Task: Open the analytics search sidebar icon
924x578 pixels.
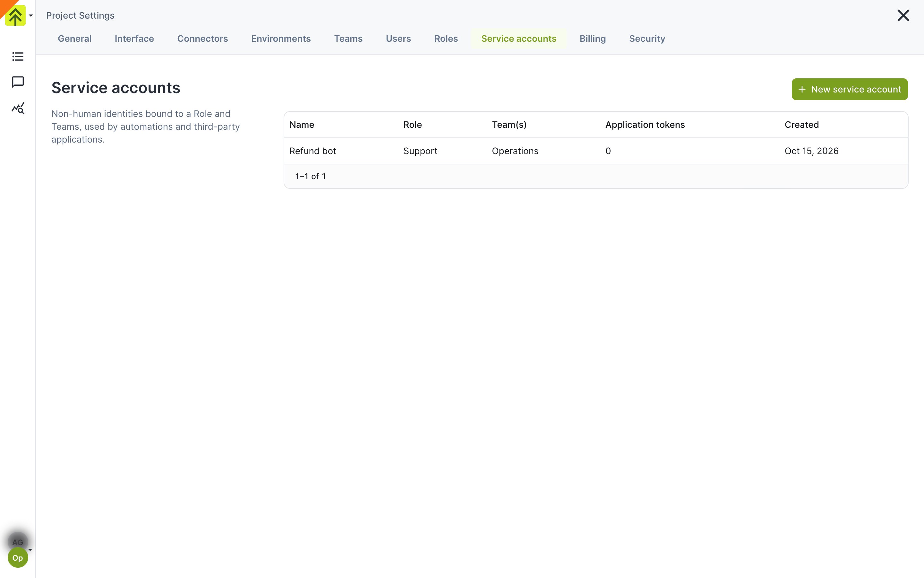Action: (18, 108)
